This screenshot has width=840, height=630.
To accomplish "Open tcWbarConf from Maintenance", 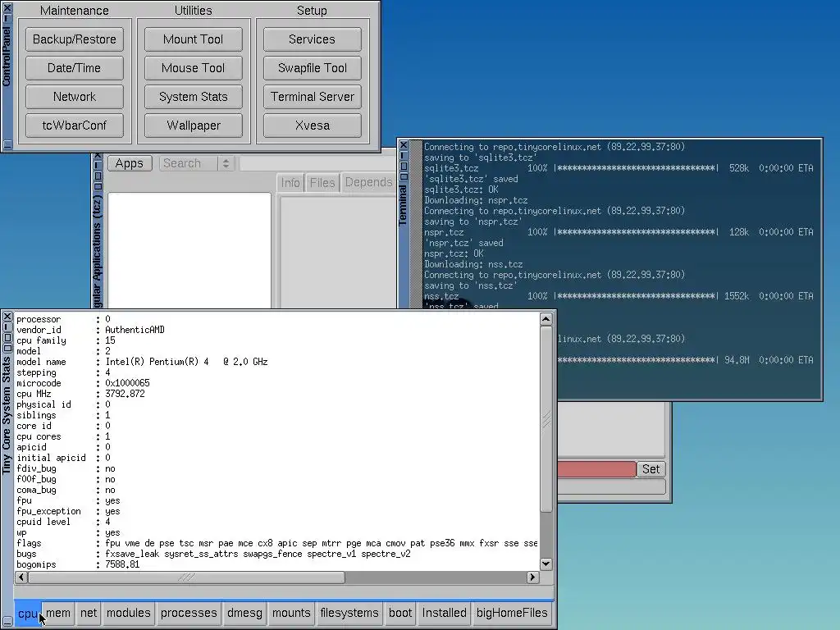I will click(x=75, y=126).
